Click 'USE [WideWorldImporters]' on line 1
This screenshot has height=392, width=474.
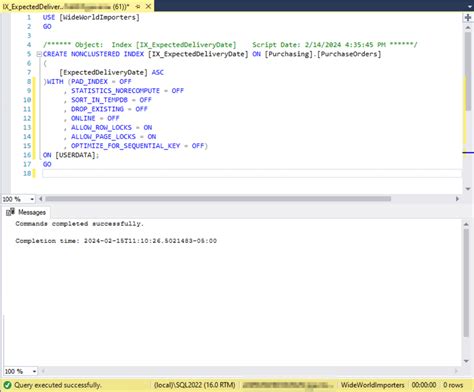(x=91, y=17)
